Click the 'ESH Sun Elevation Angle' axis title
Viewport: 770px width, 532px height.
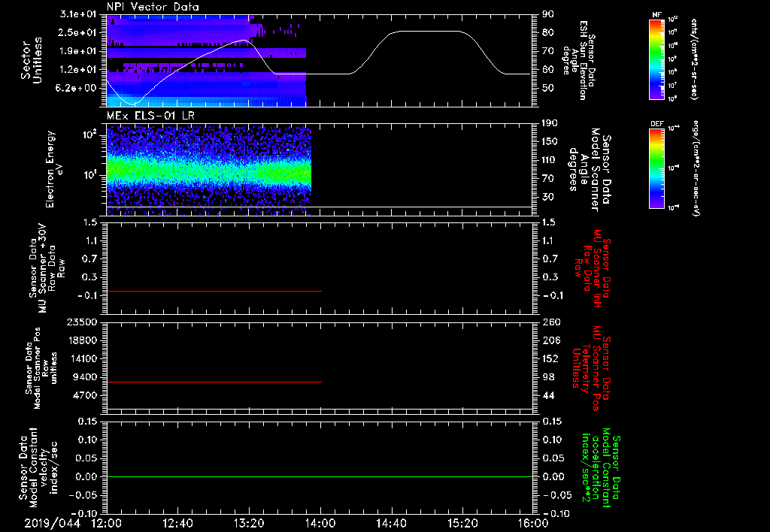tap(578, 60)
